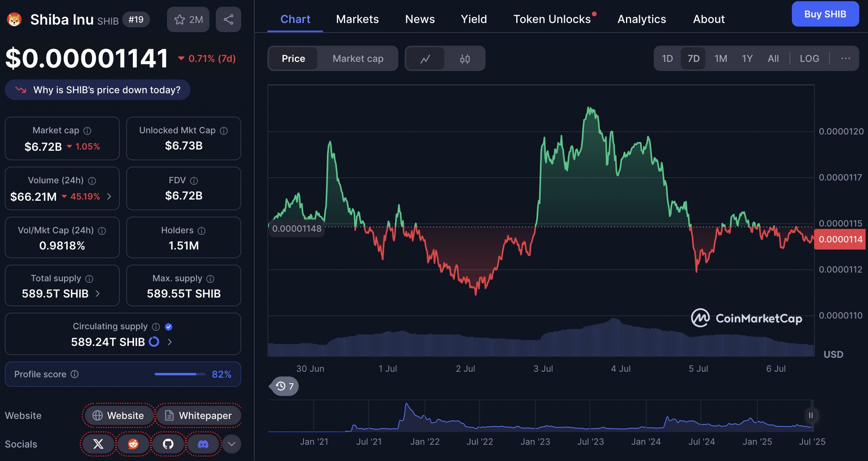
Task: Open the Whitepaper link
Action: [198, 415]
